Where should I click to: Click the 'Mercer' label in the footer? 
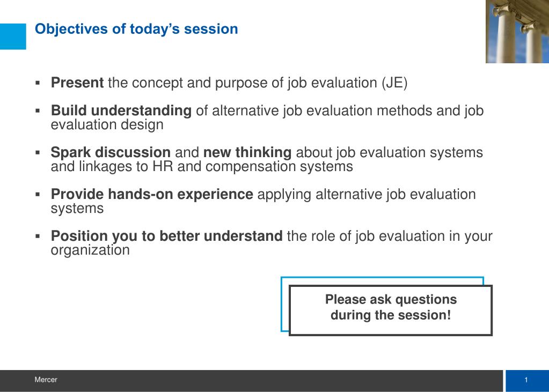tap(46, 380)
